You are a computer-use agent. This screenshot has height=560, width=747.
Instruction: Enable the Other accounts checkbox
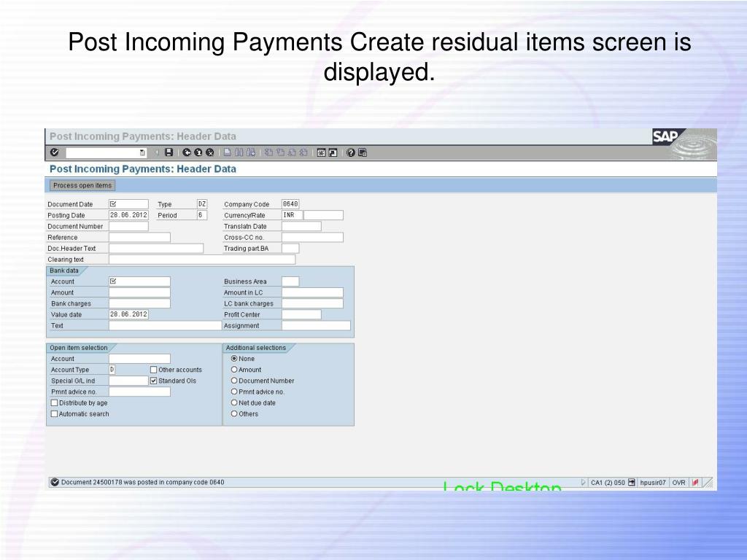click(153, 370)
